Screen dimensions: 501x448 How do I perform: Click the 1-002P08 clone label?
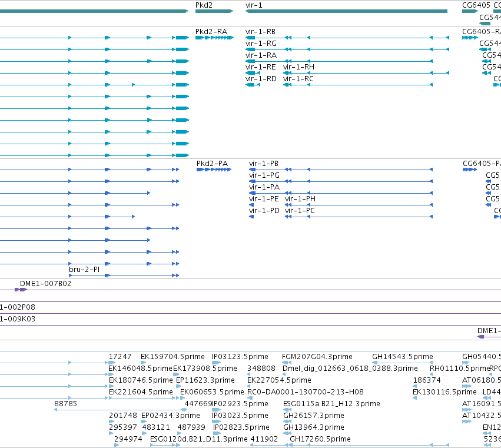tap(18, 307)
